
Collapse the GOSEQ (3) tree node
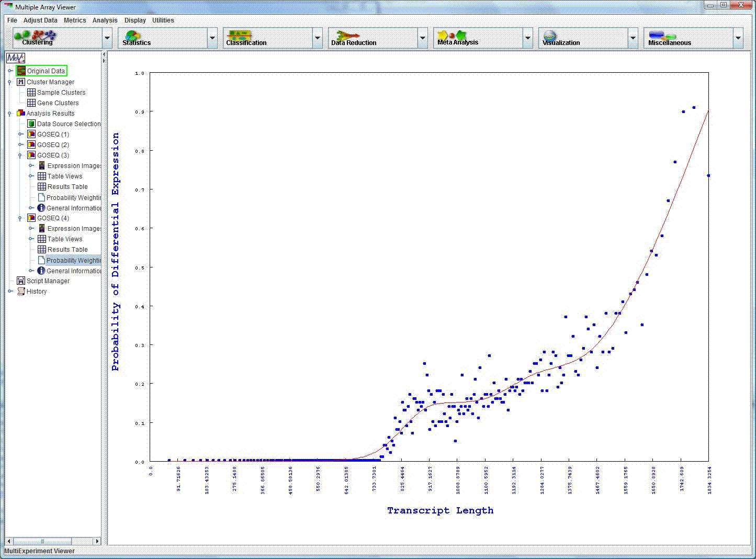coord(20,155)
